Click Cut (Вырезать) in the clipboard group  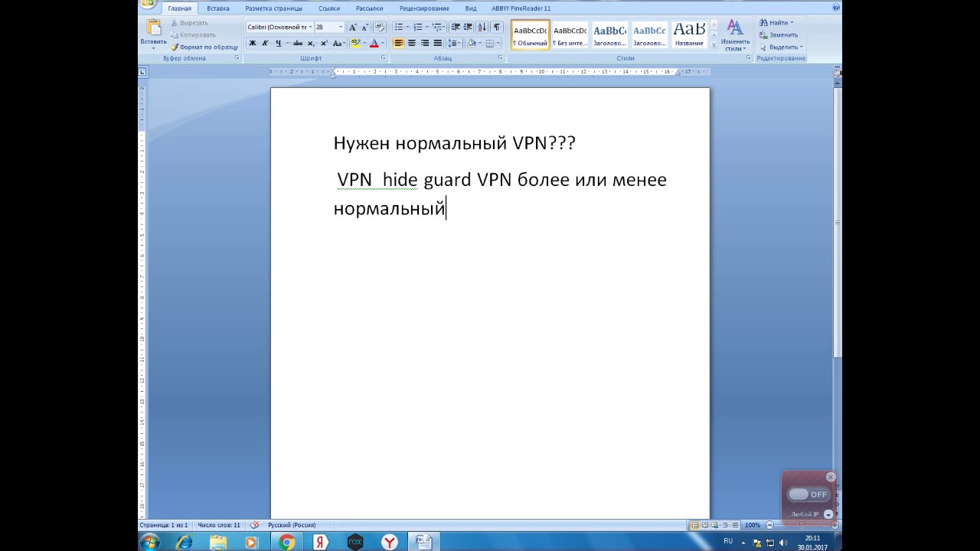189,23
